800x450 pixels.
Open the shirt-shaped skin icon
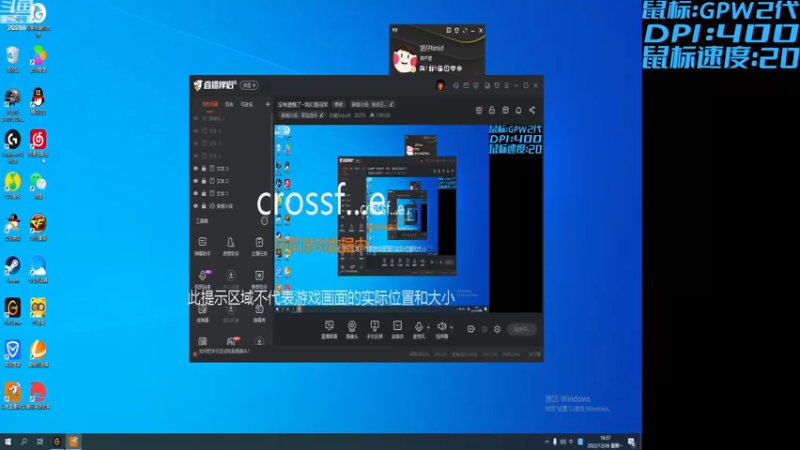click(x=497, y=86)
